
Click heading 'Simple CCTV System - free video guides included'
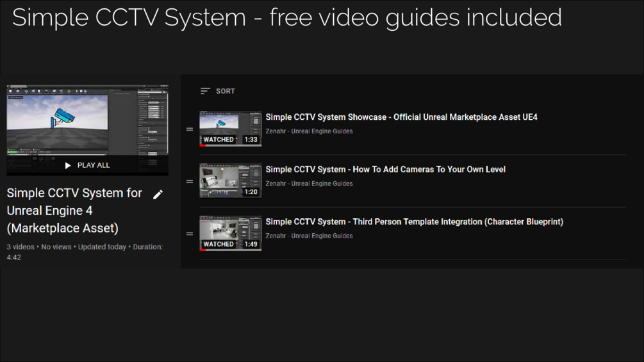pos(286,18)
